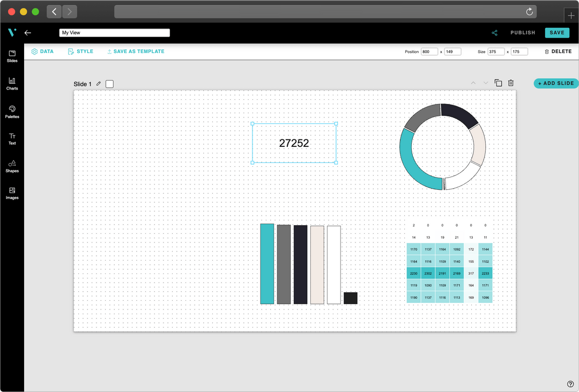The height and width of the screenshot is (392, 579).
Task: Duplicate Slide 1 with the copy icon
Action: (x=498, y=83)
